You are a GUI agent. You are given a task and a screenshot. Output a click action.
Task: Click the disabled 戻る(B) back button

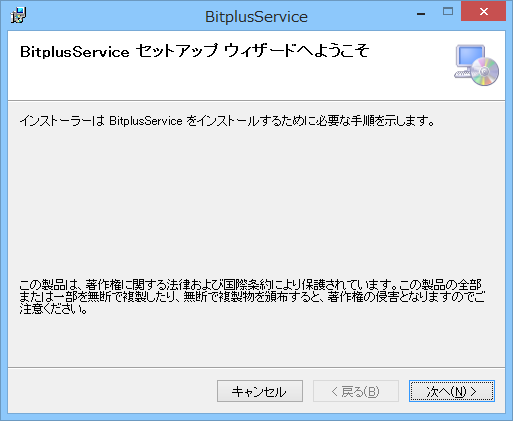(x=356, y=391)
